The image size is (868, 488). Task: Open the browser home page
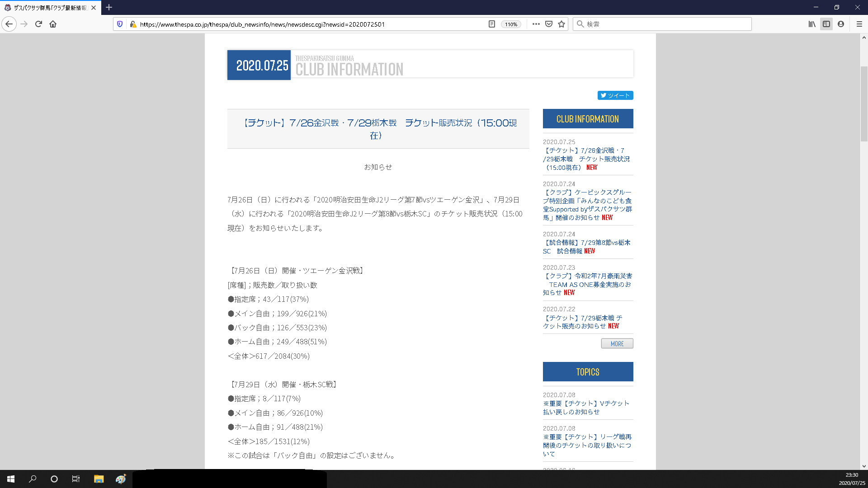pos(53,24)
